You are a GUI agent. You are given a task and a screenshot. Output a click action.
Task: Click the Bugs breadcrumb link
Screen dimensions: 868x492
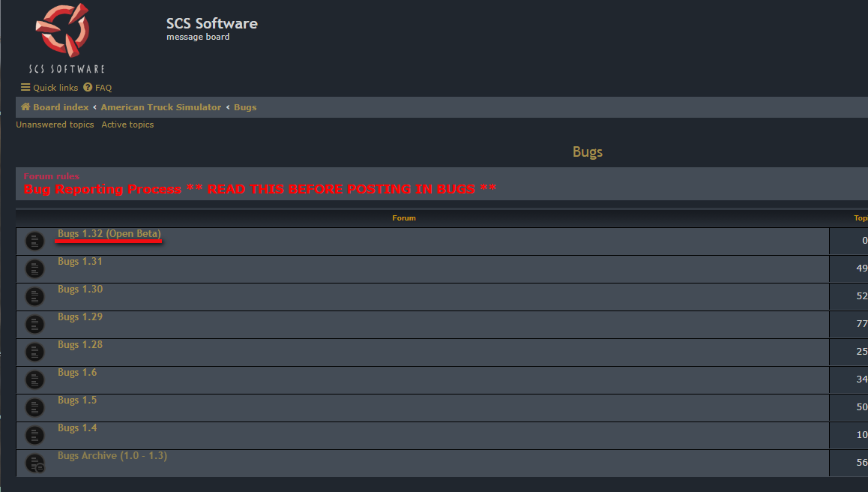point(245,107)
